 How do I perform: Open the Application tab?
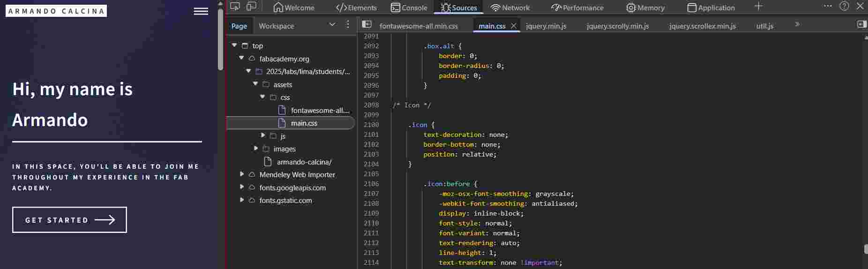click(711, 7)
